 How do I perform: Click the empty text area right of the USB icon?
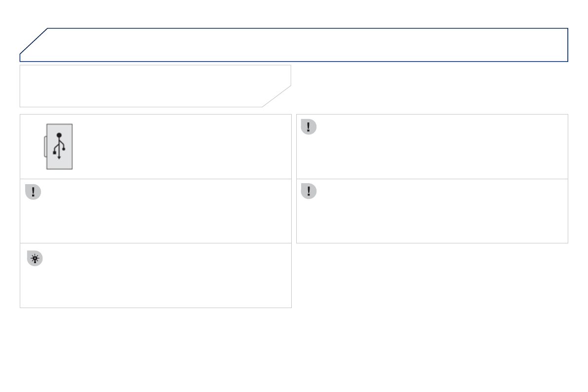pyautogui.click(x=183, y=147)
